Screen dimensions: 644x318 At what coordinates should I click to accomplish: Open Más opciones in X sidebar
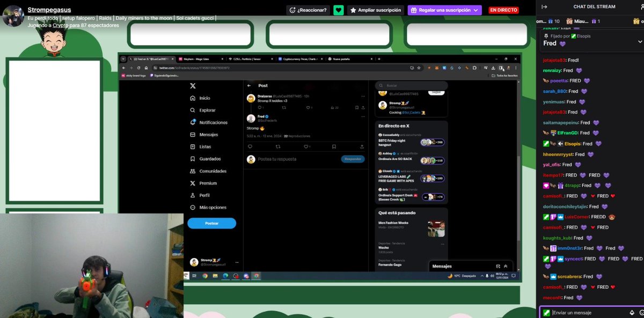pyautogui.click(x=208, y=207)
